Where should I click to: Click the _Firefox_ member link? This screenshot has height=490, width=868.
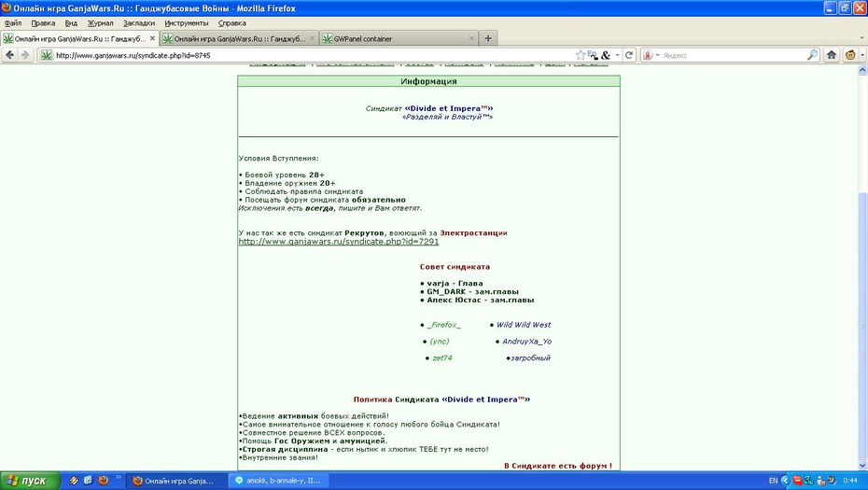click(443, 325)
